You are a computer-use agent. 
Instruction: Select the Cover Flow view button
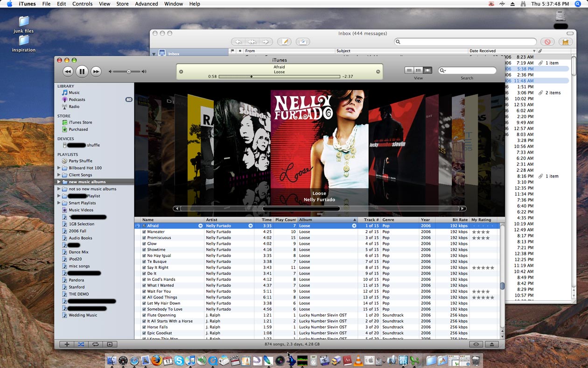coord(428,70)
